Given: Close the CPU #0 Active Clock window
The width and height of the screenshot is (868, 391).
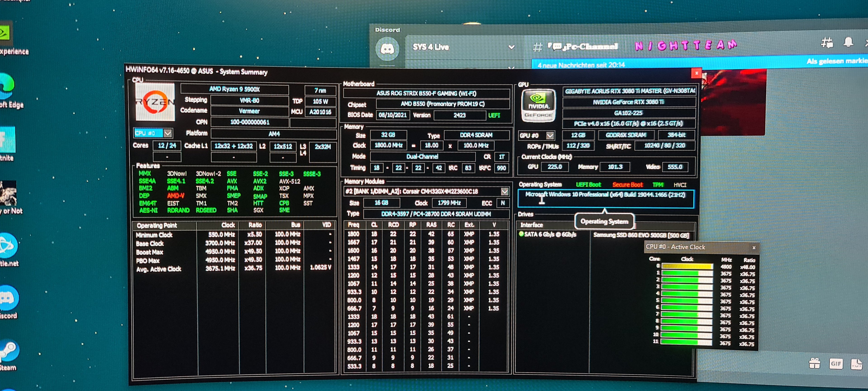Looking at the screenshot, I should pyautogui.click(x=754, y=248).
